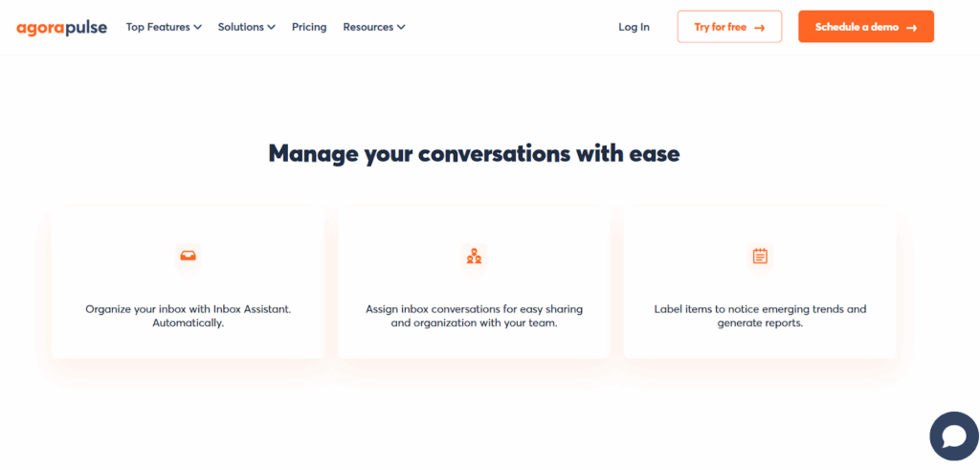Screen dimensions: 980x470
Task: Click the Try for free button
Action: (729, 27)
